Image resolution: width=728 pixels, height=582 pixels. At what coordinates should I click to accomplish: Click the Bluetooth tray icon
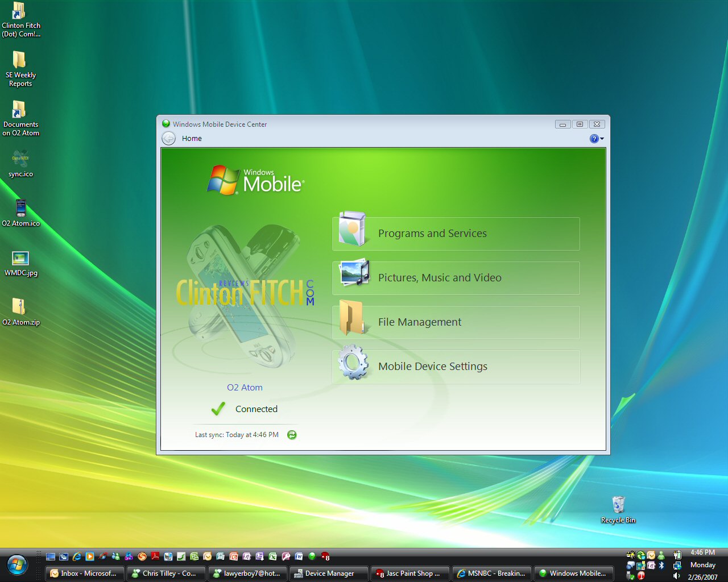click(x=661, y=566)
